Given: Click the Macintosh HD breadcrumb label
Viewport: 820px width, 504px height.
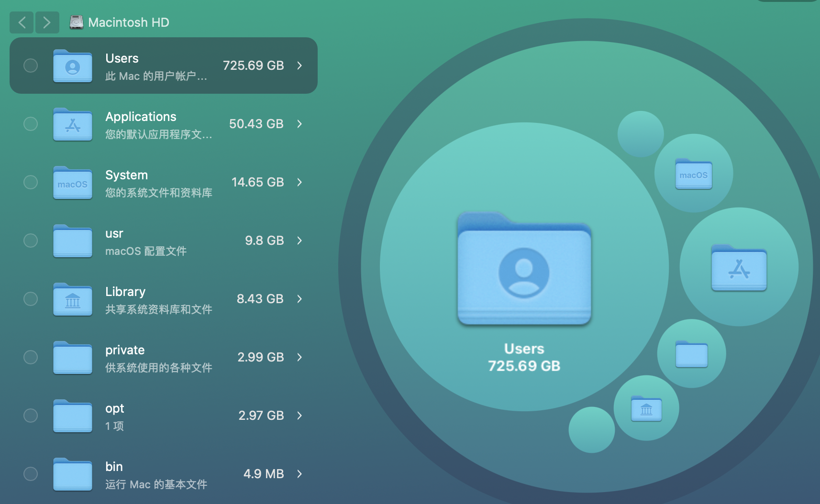Looking at the screenshot, I should coord(129,22).
